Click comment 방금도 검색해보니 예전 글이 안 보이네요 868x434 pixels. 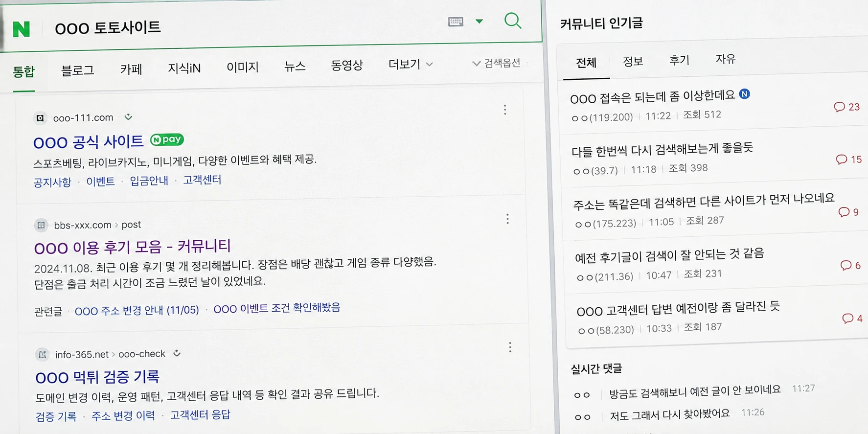(695, 391)
